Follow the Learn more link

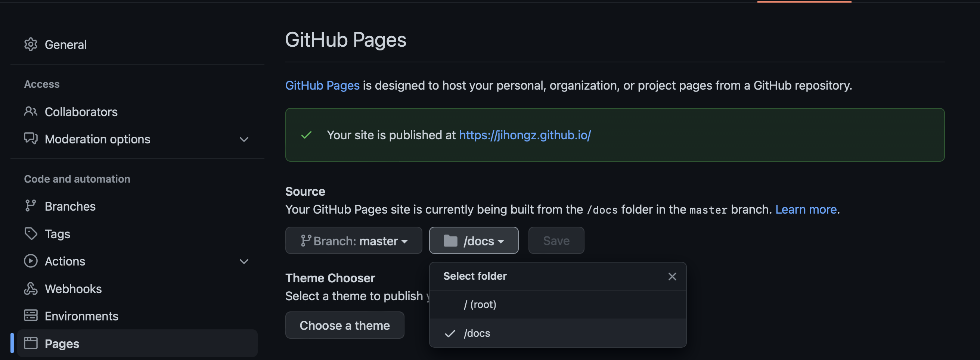coord(806,209)
